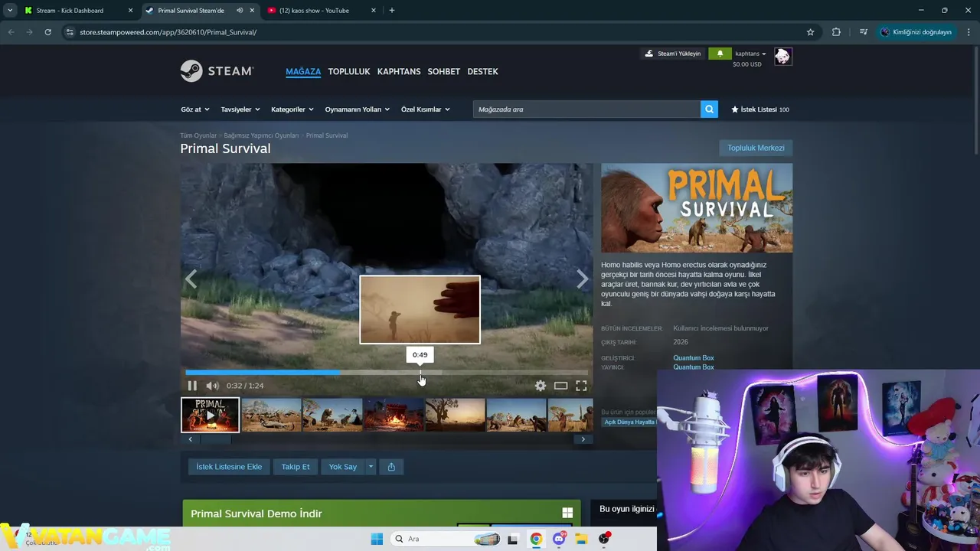Click the Takip Et button
The height and width of the screenshot is (551, 980).
[296, 467]
